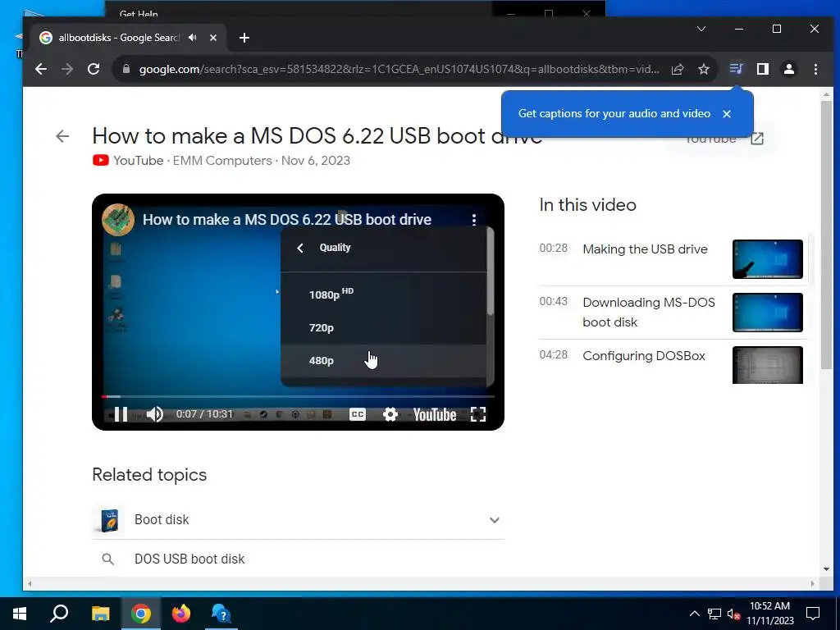Click the EMM Computers channel avatar

[118, 220]
